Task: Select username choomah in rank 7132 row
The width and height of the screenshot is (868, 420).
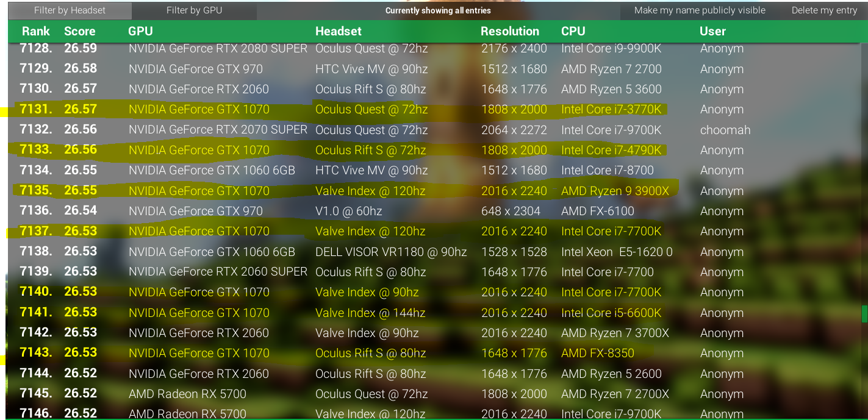Action: point(725,130)
